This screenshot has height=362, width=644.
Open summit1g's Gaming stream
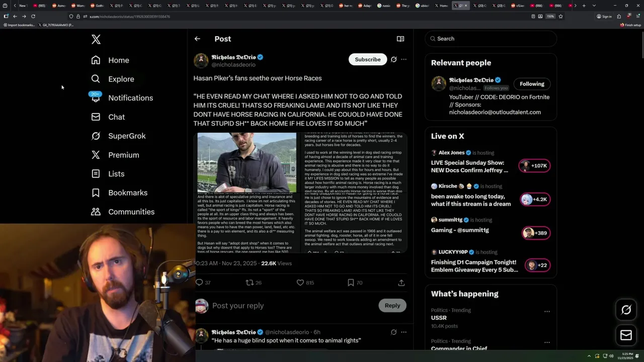pos(460,230)
